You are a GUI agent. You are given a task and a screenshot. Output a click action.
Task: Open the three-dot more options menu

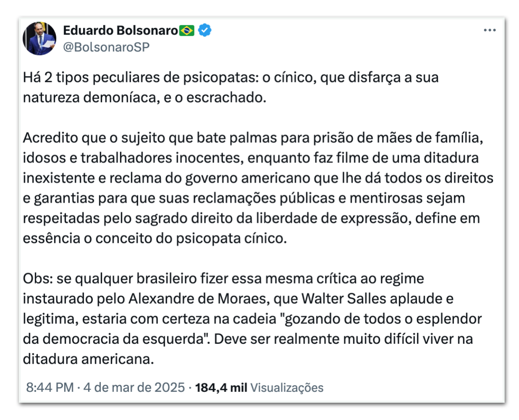pos(489,31)
